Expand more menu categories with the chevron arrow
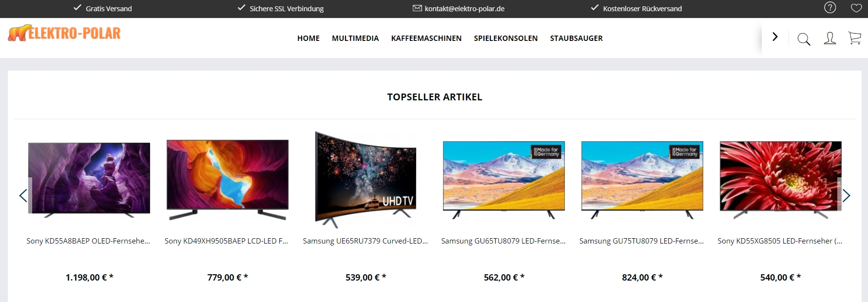Viewport: 868px width, 302px height. (775, 37)
